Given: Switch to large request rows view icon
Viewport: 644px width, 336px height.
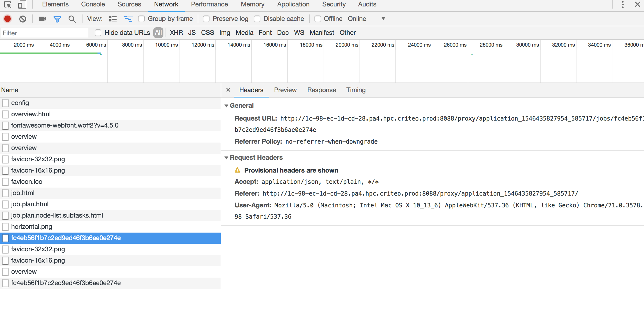Looking at the screenshot, I should pos(113,19).
